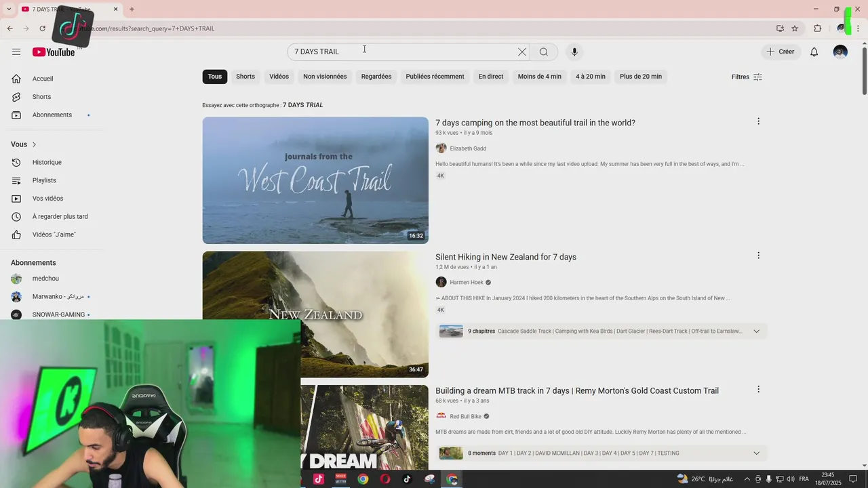Select the Regardées filter chip
868x488 pixels.
pyautogui.click(x=376, y=77)
